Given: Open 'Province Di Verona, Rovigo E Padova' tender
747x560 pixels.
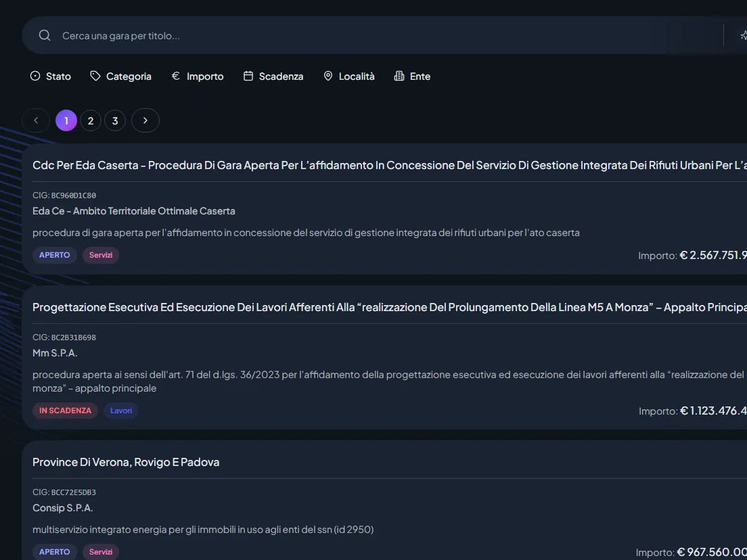Looking at the screenshot, I should click(x=126, y=463).
